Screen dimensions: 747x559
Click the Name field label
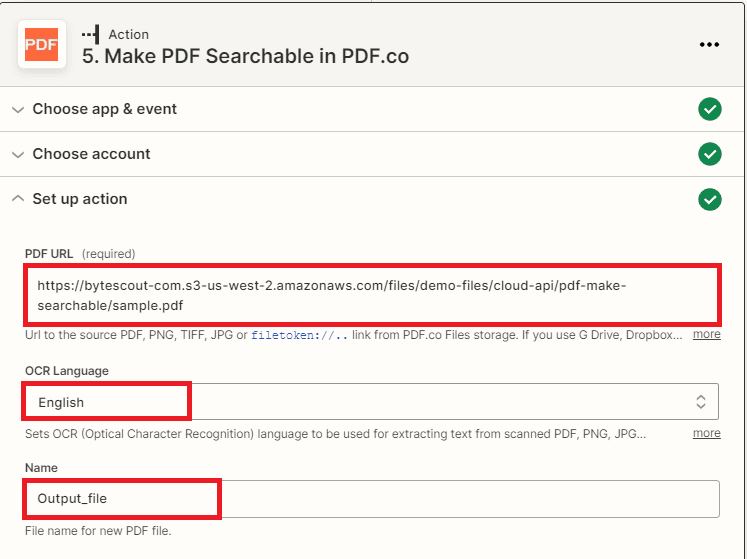pyautogui.click(x=41, y=468)
